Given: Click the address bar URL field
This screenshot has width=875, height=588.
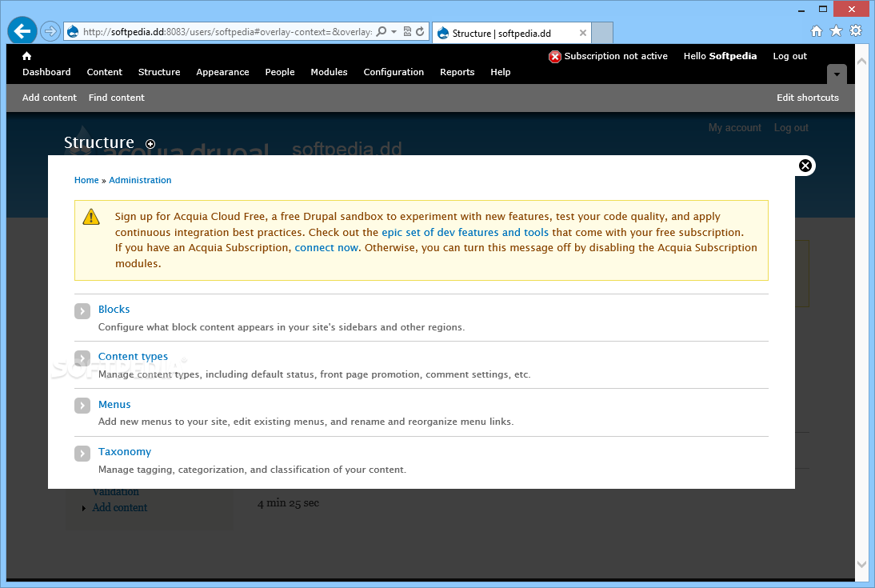Looking at the screenshot, I should coord(227,32).
